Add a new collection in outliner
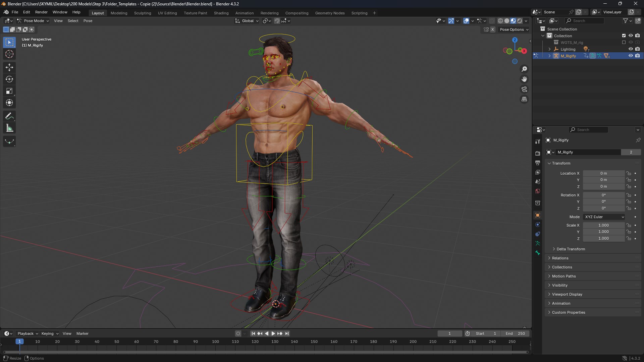Screen dimensions: 644x362 tap(638, 21)
